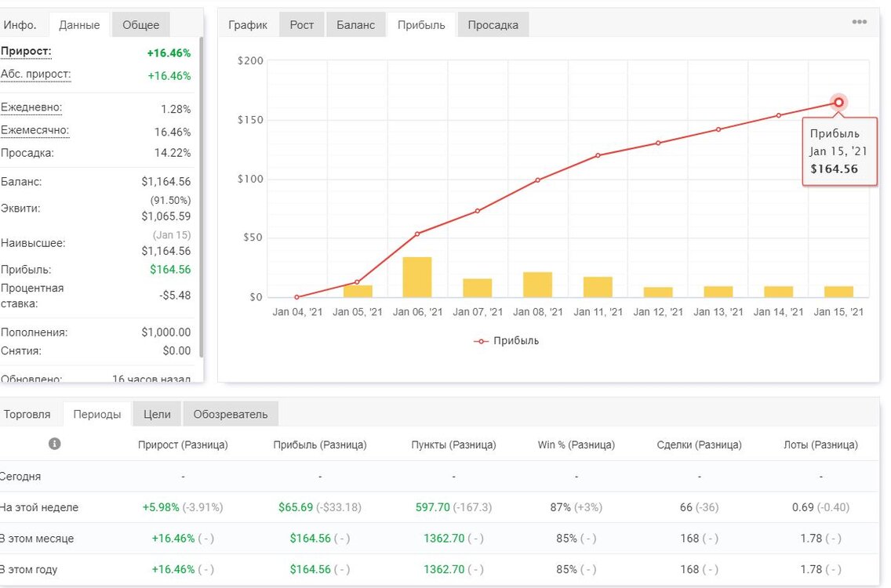The height and width of the screenshot is (588, 891).
Task: Click the weekly win rate 87%
Action: tap(560, 507)
